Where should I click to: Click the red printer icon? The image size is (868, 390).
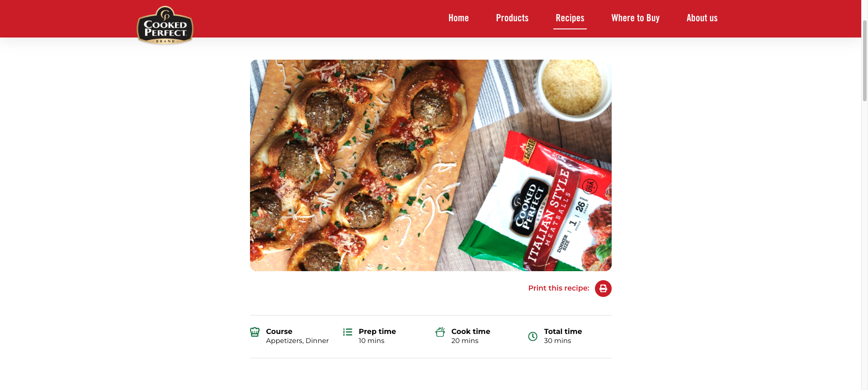coord(603,288)
